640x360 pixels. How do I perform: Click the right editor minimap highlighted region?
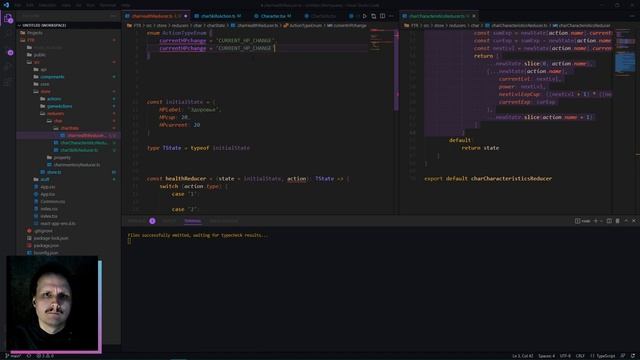pos(625,63)
